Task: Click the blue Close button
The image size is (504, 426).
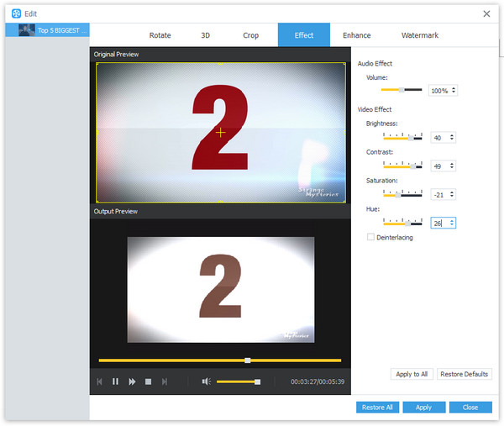Action: (x=470, y=408)
